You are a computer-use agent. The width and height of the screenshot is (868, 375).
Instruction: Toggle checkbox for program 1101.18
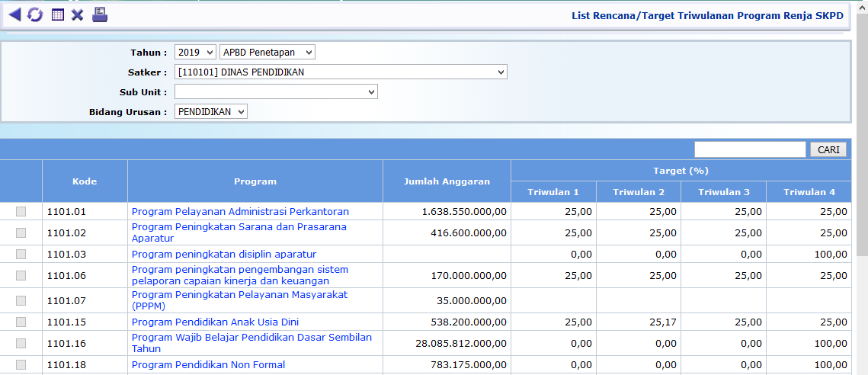pyautogui.click(x=21, y=365)
